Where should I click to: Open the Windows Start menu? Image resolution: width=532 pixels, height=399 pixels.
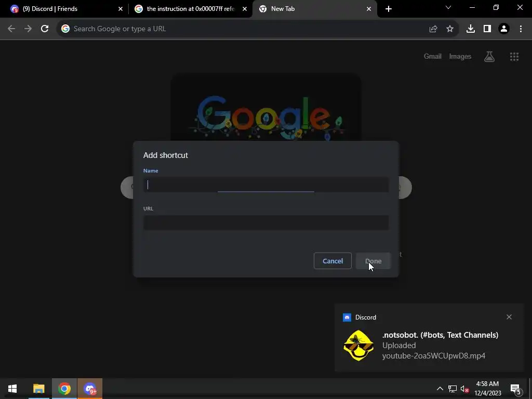(12, 389)
